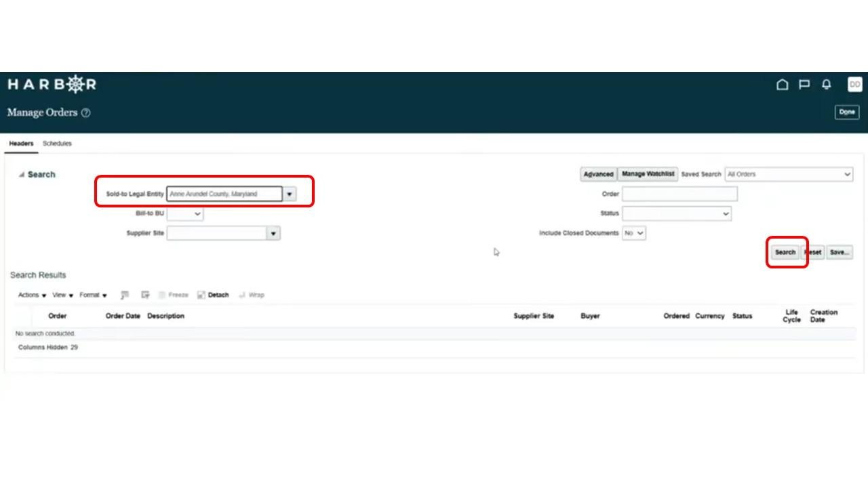This screenshot has width=868, height=488.
Task: Open the View menu
Action: tap(62, 295)
